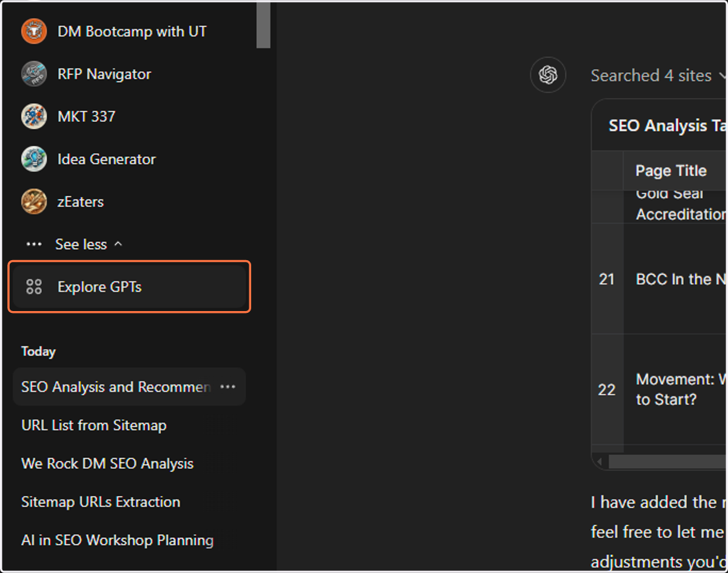Click the three-dots icon beside See less
This screenshot has width=728, height=573.
pyautogui.click(x=34, y=244)
